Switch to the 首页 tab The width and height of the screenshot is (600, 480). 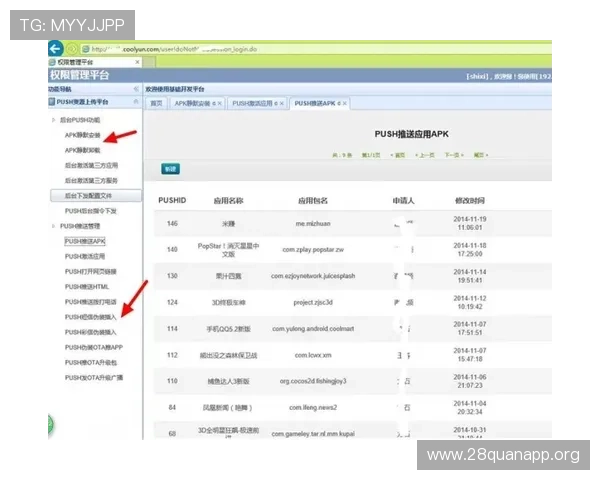pos(157,103)
